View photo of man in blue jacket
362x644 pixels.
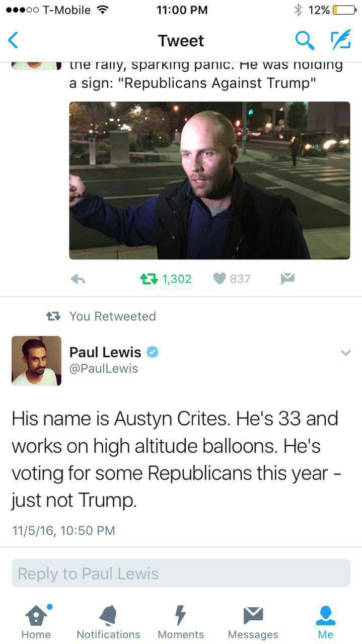pyautogui.click(x=209, y=181)
